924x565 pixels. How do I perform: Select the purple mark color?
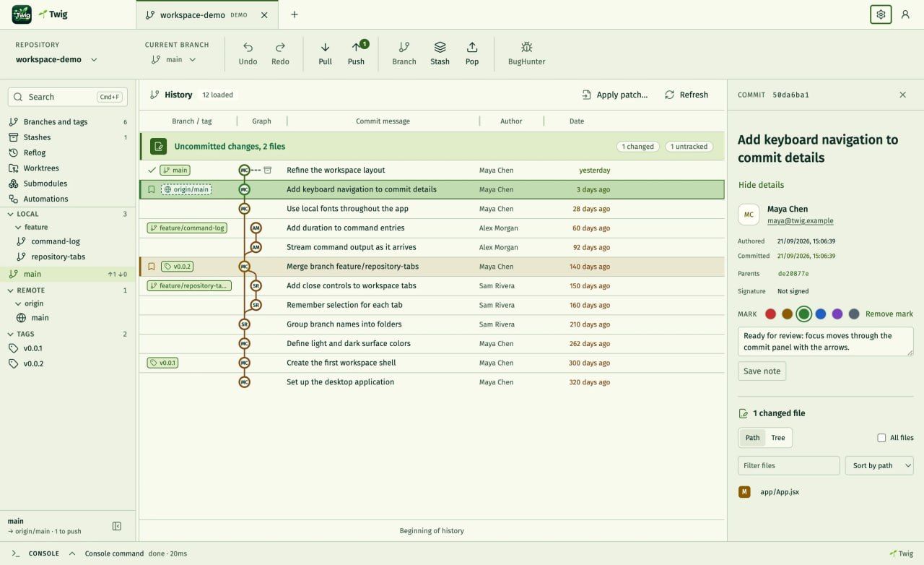(837, 314)
